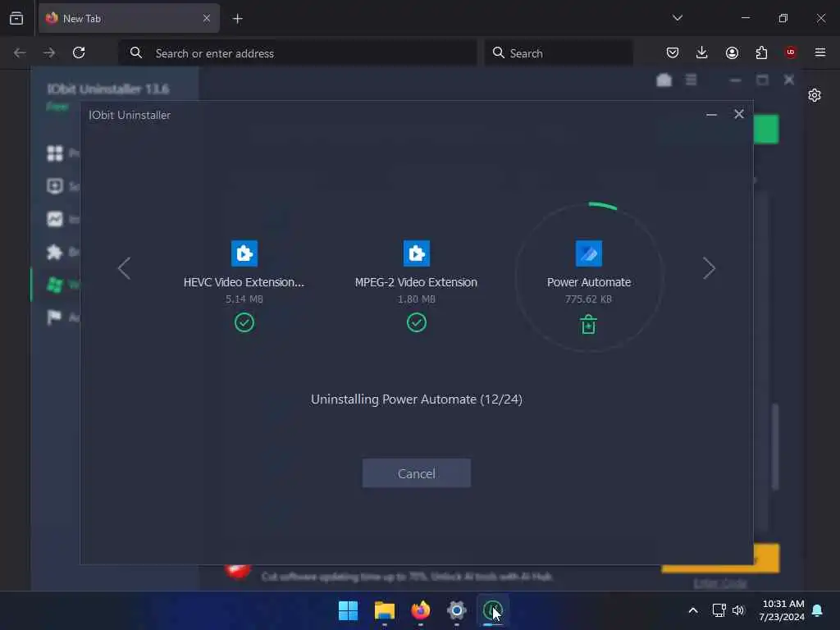Advance the app carousel with right arrow
The image size is (840, 630).
point(709,268)
